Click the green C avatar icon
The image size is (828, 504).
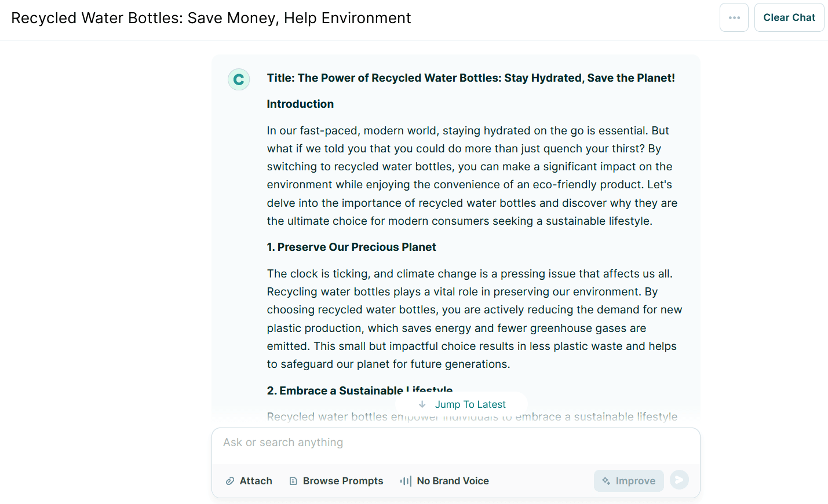pos(239,79)
